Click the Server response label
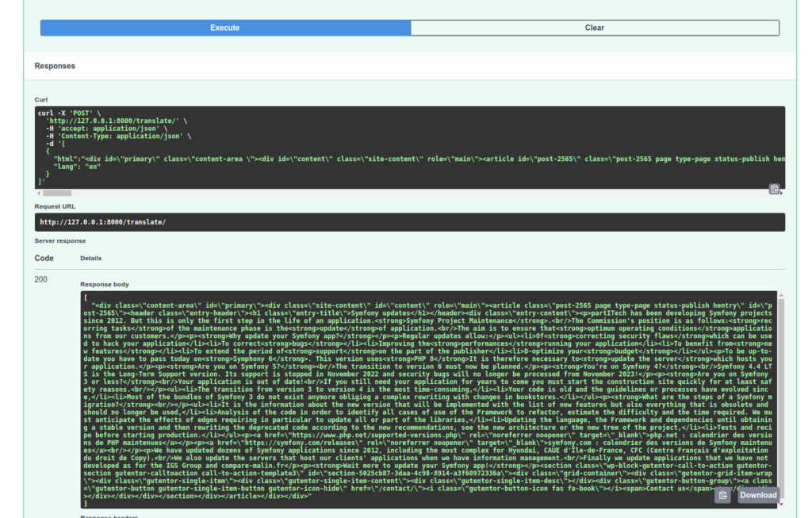This screenshot has height=518, width=812. point(60,241)
